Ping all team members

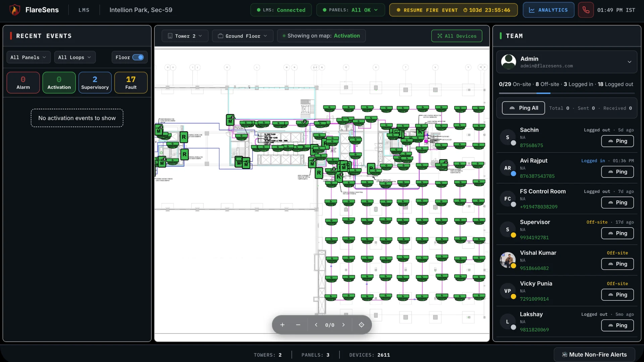(523, 108)
